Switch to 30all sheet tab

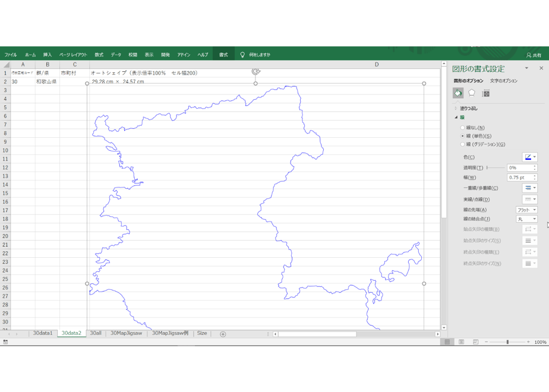[x=96, y=333]
